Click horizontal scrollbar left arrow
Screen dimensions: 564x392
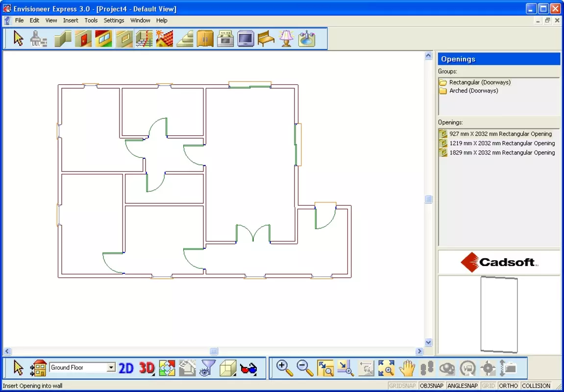tap(7, 351)
